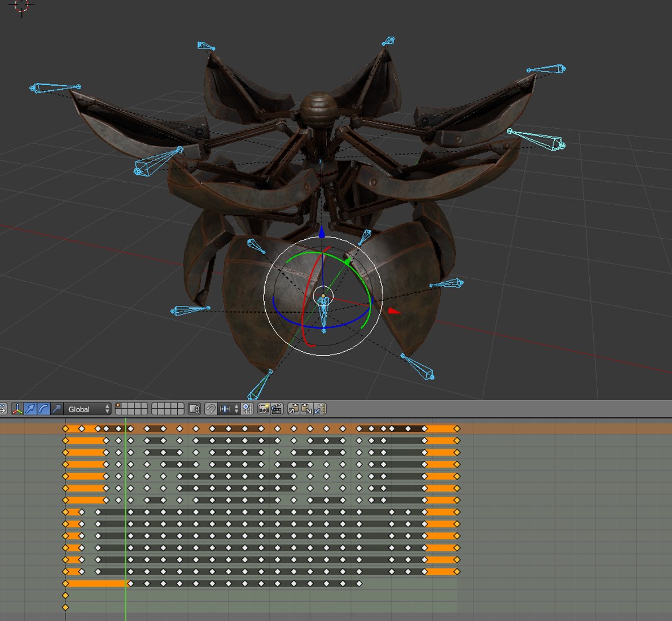Enable the rotate manipulator arc button
The width and height of the screenshot is (672, 621).
pos(43,409)
